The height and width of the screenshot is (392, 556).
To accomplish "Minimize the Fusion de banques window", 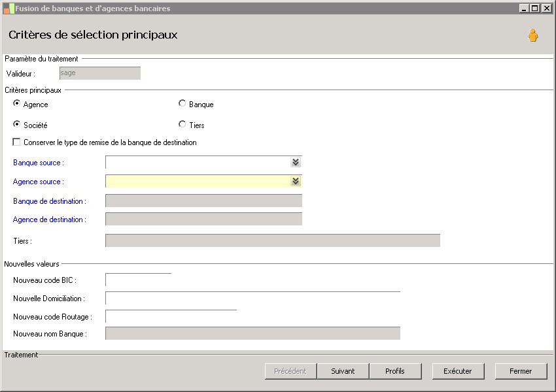I will coord(525,8).
